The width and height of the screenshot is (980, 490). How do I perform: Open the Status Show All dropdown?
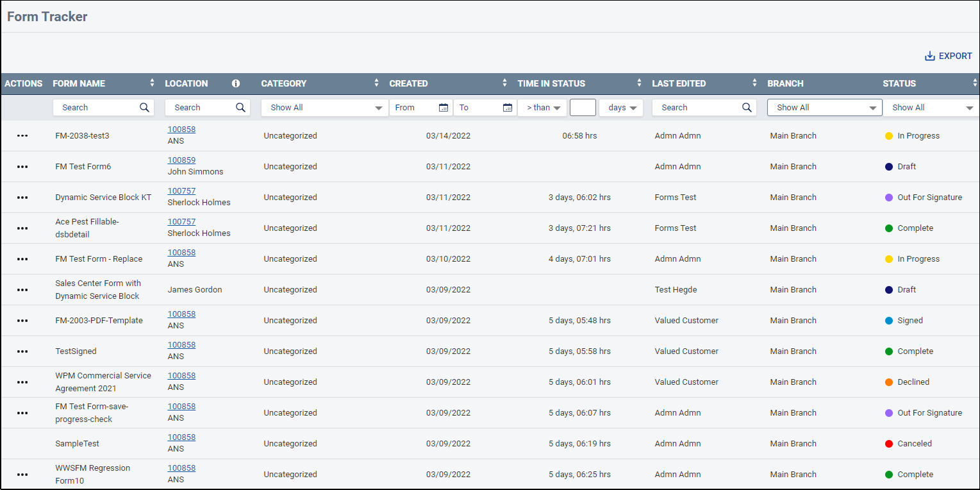point(932,108)
